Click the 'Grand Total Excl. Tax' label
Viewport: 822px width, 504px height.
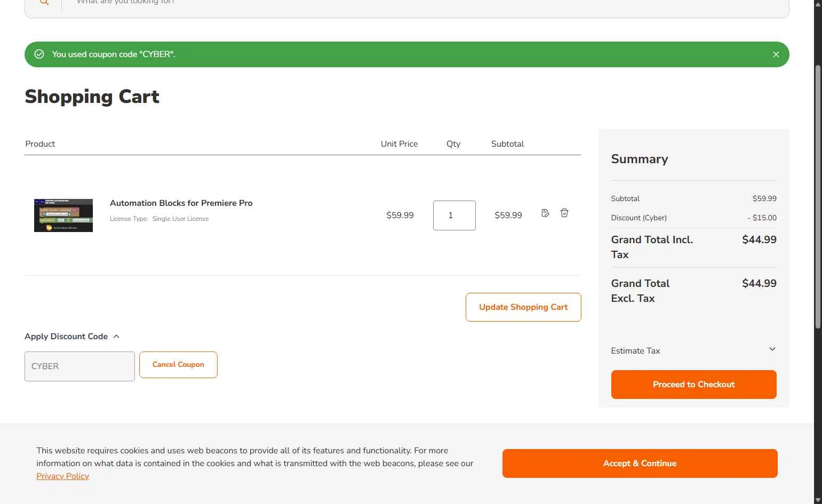(x=640, y=291)
